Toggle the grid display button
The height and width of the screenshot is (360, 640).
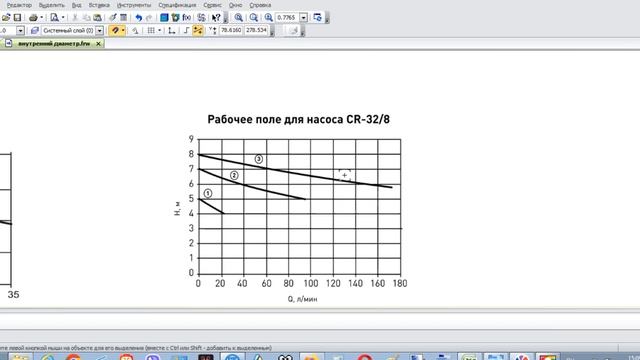(x=151, y=31)
